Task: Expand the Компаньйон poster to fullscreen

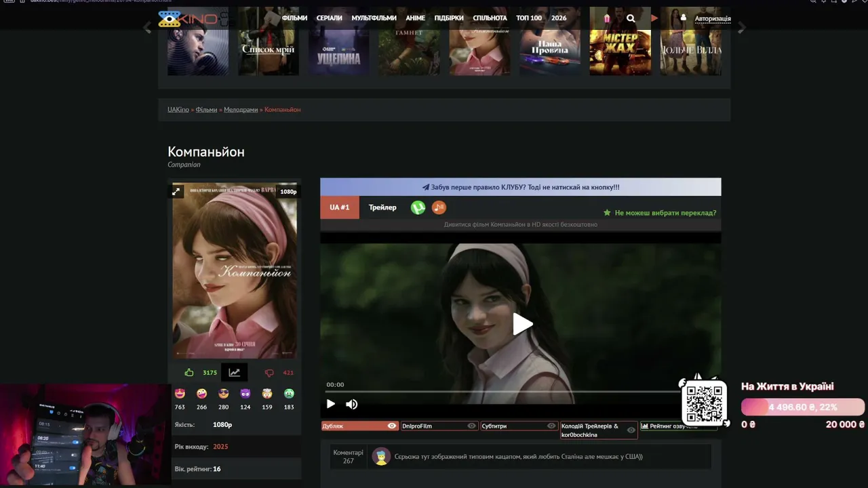Action: pyautogui.click(x=176, y=191)
